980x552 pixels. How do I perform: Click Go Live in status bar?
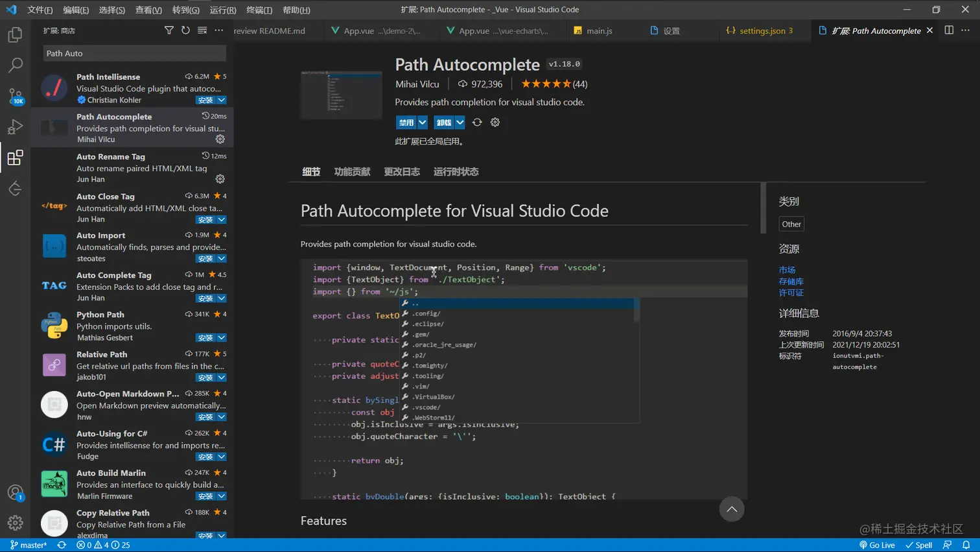(x=877, y=545)
